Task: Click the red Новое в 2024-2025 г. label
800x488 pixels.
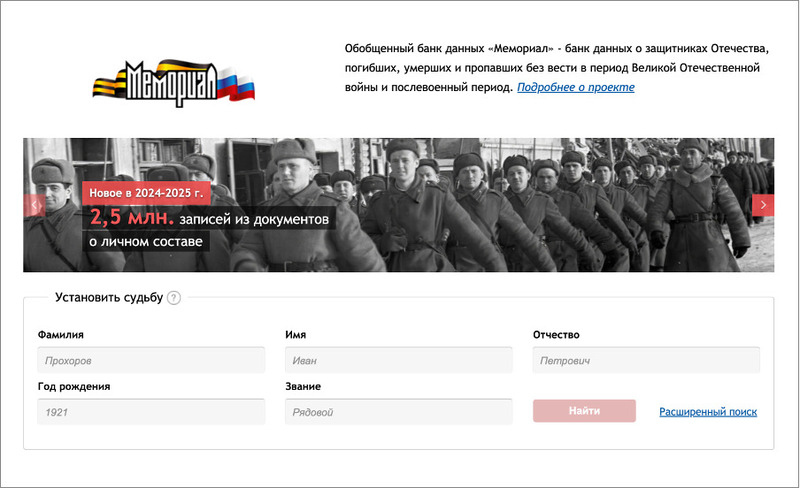Action: [x=146, y=193]
